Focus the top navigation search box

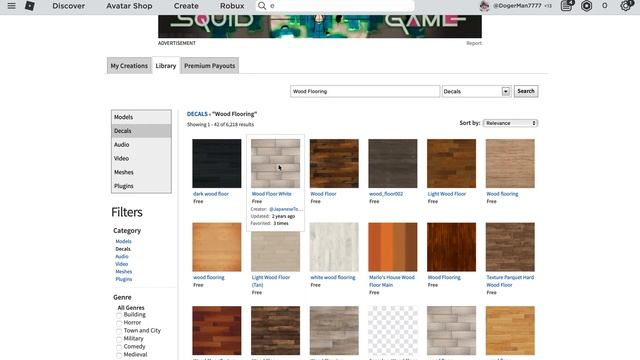pyautogui.click(x=335, y=6)
